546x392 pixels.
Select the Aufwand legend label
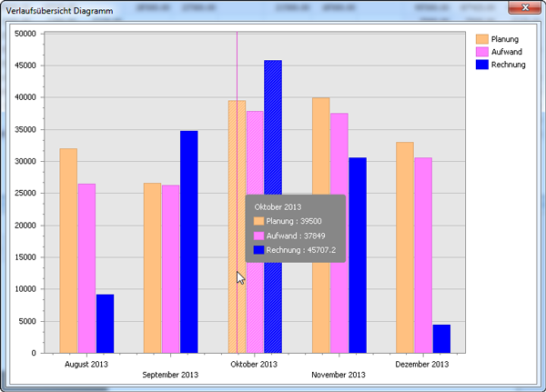point(506,52)
